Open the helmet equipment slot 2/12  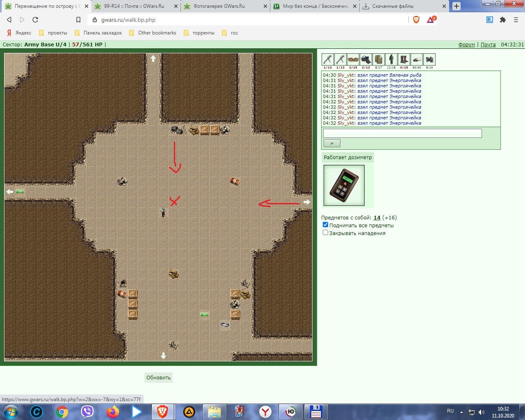point(366,60)
